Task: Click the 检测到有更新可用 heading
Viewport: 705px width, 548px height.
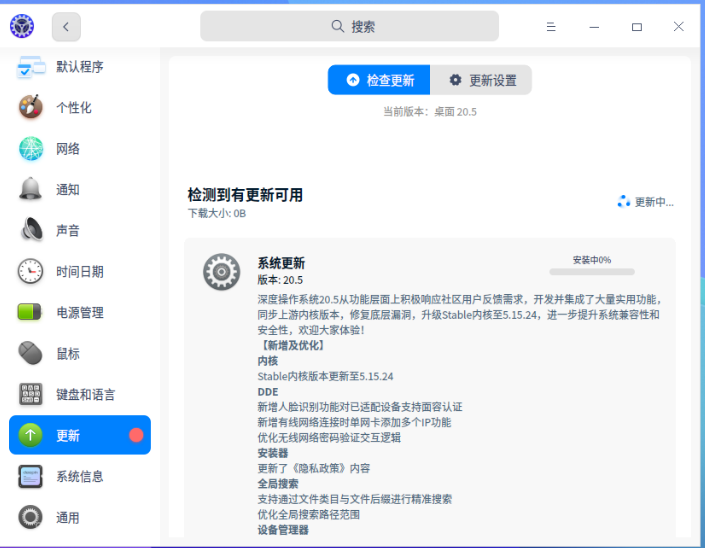Action: 245,195
